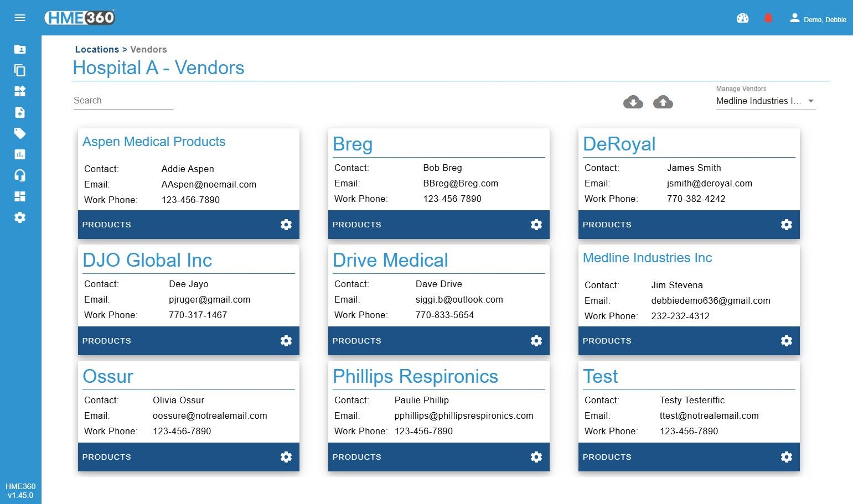Screen dimensions: 853x504
Task: View PRODUCTS for Drive Medical
Action: point(357,341)
